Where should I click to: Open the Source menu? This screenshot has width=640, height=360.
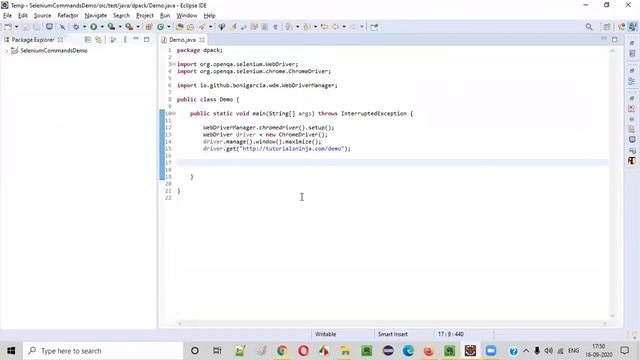pyautogui.click(x=42, y=16)
